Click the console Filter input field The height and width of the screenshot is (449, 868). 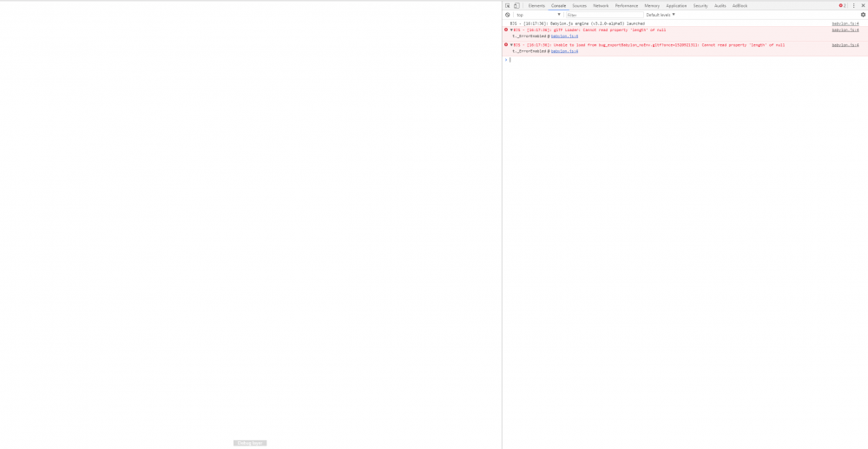pyautogui.click(x=604, y=15)
